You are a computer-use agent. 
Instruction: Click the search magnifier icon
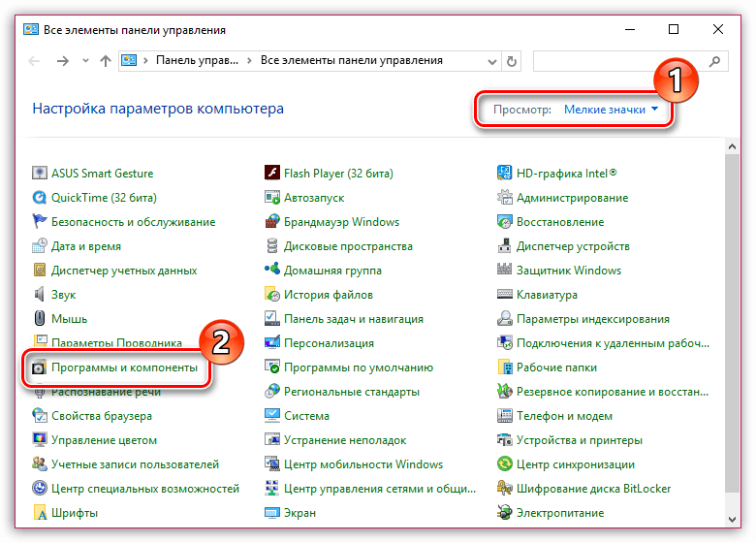(x=715, y=61)
